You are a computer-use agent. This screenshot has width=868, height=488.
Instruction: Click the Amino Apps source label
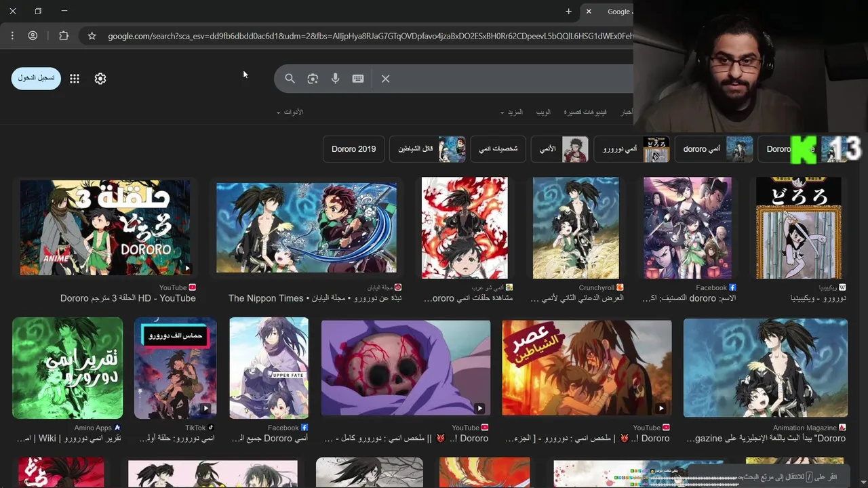[93, 428]
